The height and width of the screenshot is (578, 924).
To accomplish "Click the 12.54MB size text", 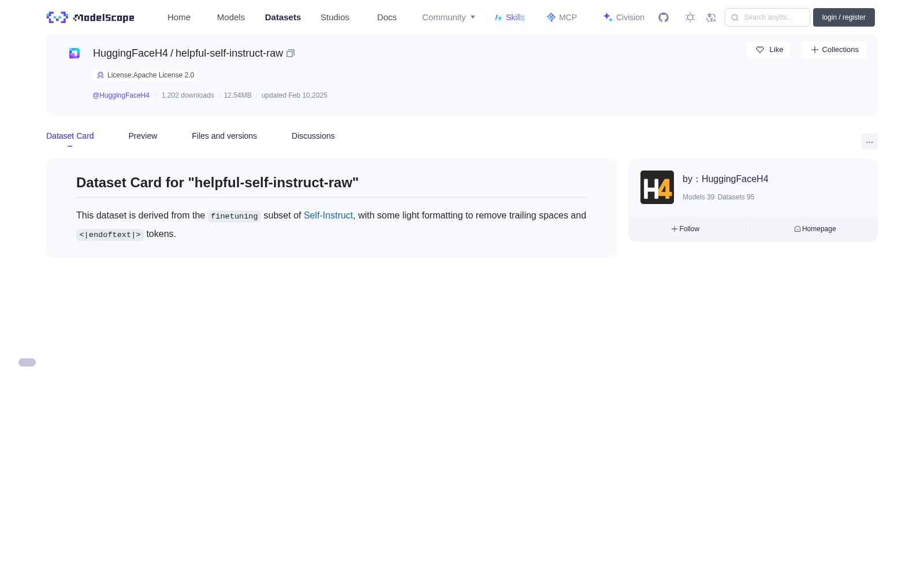I will pyautogui.click(x=237, y=95).
